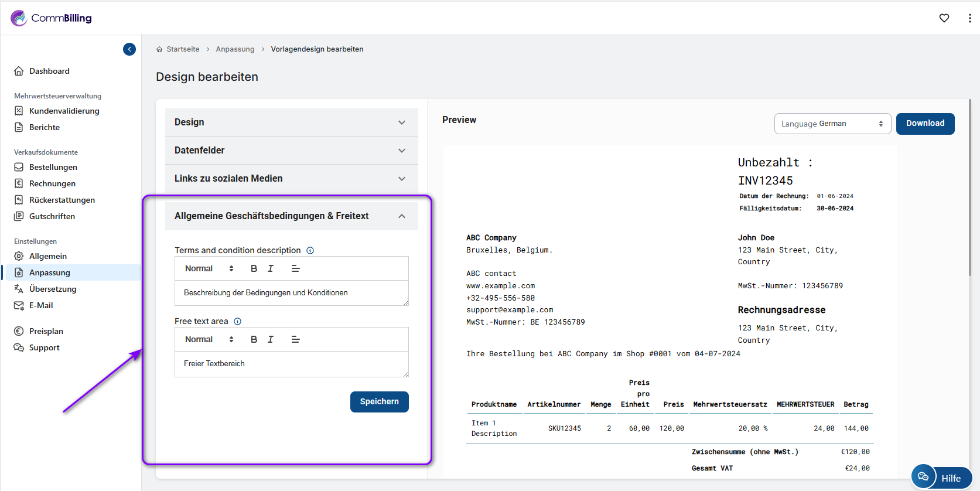
Task: Toggle italic in Free text area editor
Action: point(271,339)
